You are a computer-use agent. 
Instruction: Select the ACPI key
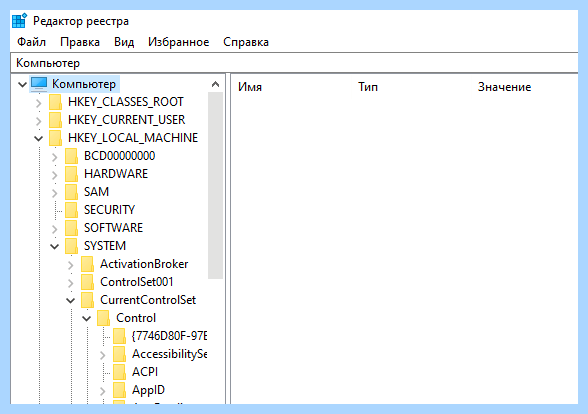pos(145,372)
